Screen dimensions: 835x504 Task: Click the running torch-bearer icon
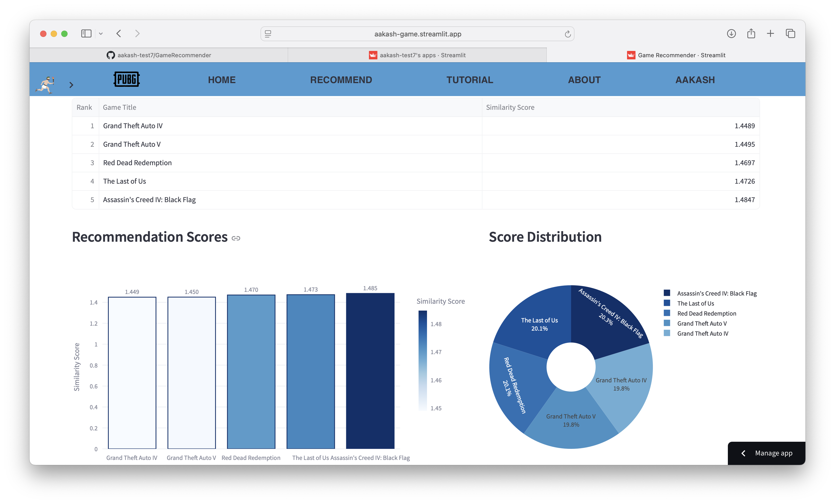(x=45, y=85)
